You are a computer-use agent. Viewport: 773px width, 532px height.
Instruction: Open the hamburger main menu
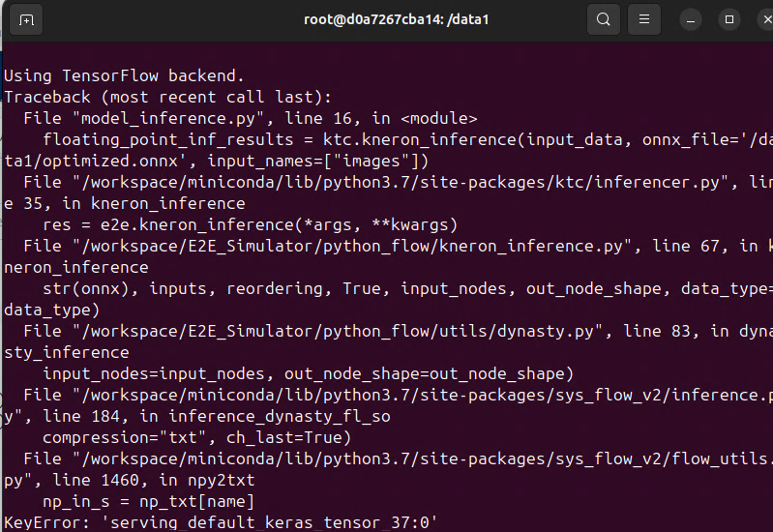pos(643,19)
